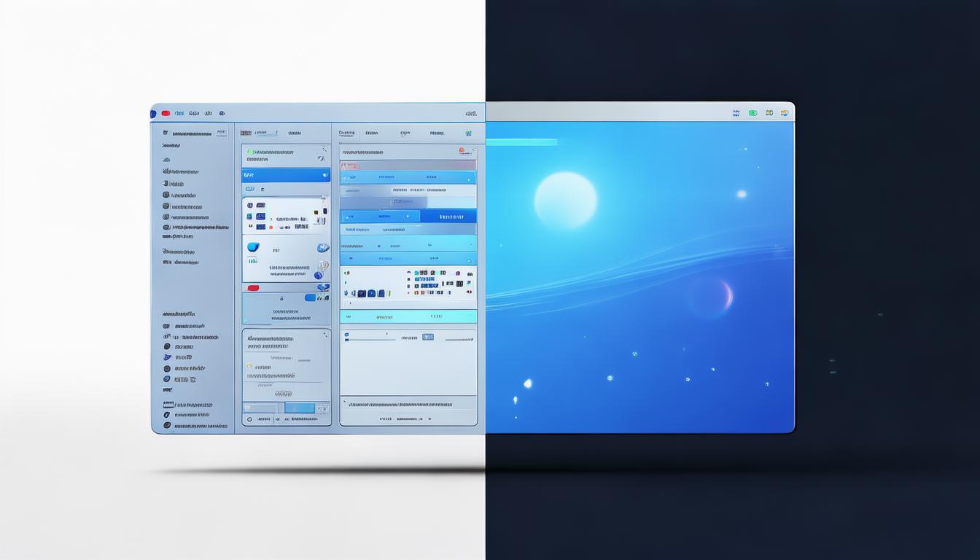The height and width of the screenshot is (560, 980).
Task: Click the teal grid icon at right end of tab row
Action: (468, 133)
